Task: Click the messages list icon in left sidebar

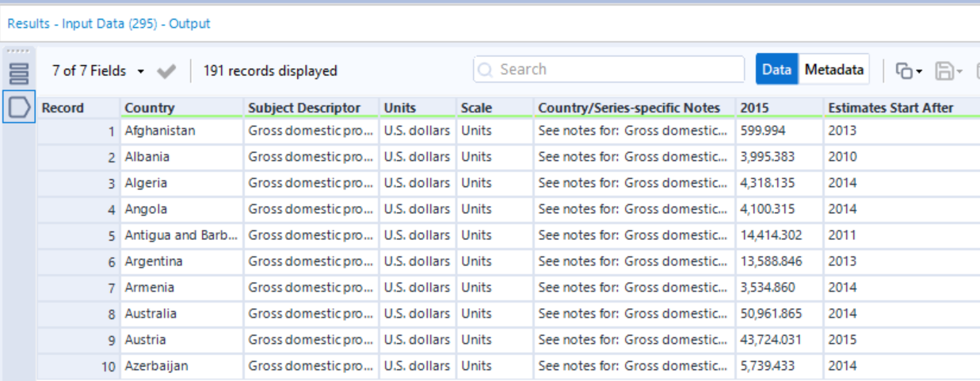Action: (x=18, y=74)
